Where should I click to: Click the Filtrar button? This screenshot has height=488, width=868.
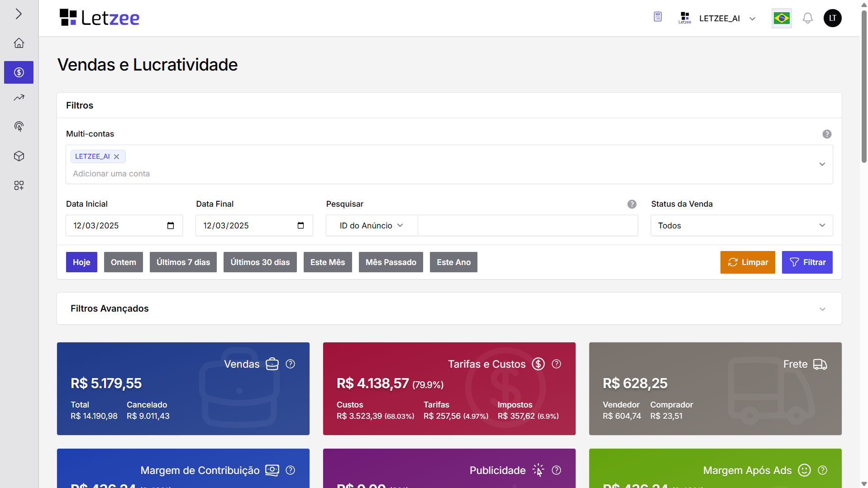tap(807, 262)
